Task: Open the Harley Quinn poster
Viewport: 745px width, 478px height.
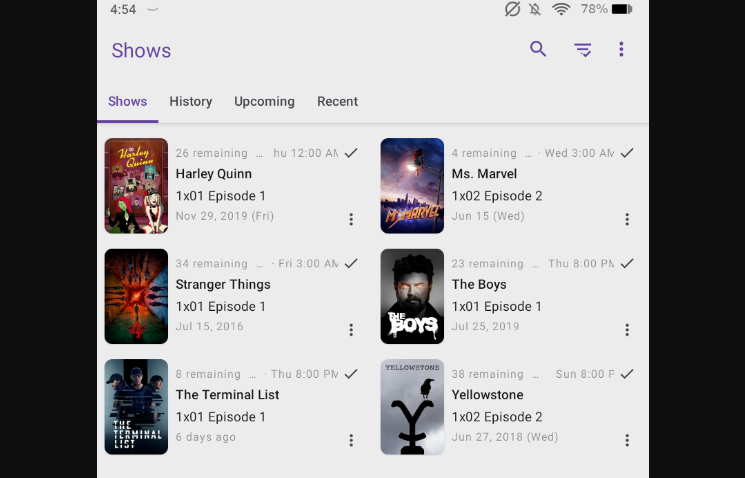Action: pos(136,186)
